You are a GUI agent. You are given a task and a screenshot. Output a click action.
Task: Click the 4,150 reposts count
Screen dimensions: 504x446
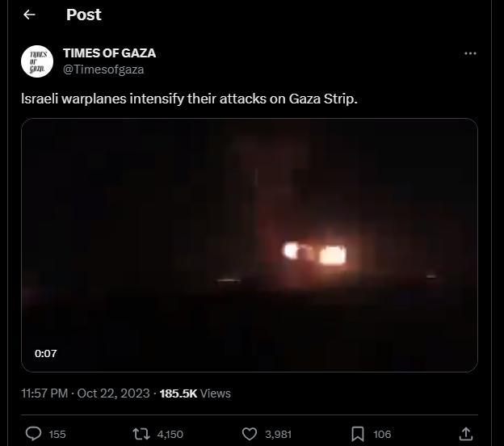(x=170, y=435)
